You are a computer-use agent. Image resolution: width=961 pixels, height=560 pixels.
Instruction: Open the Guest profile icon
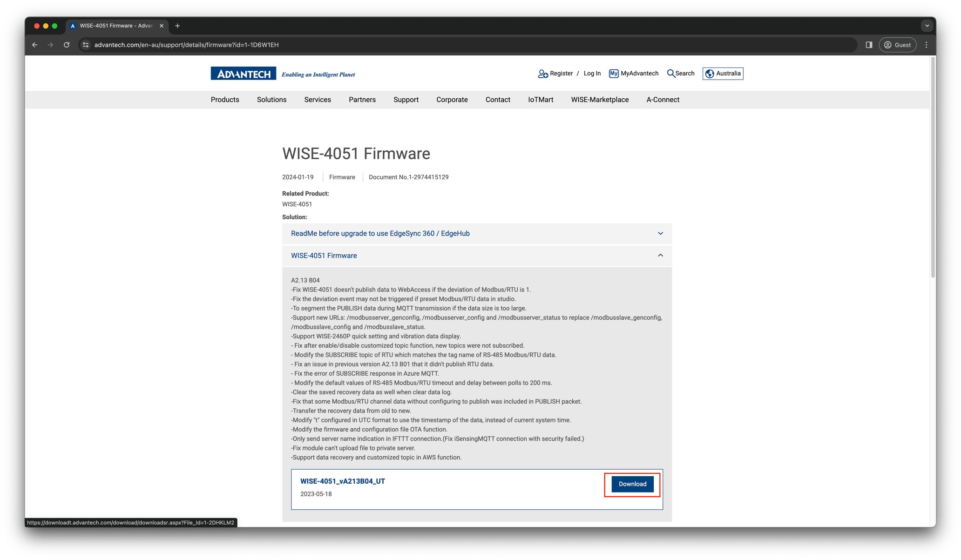(888, 45)
